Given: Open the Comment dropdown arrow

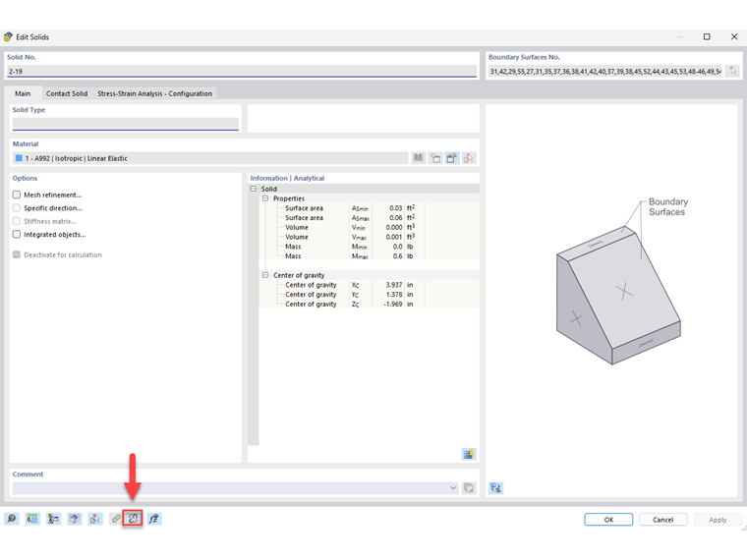Looking at the screenshot, I should point(452,487).
